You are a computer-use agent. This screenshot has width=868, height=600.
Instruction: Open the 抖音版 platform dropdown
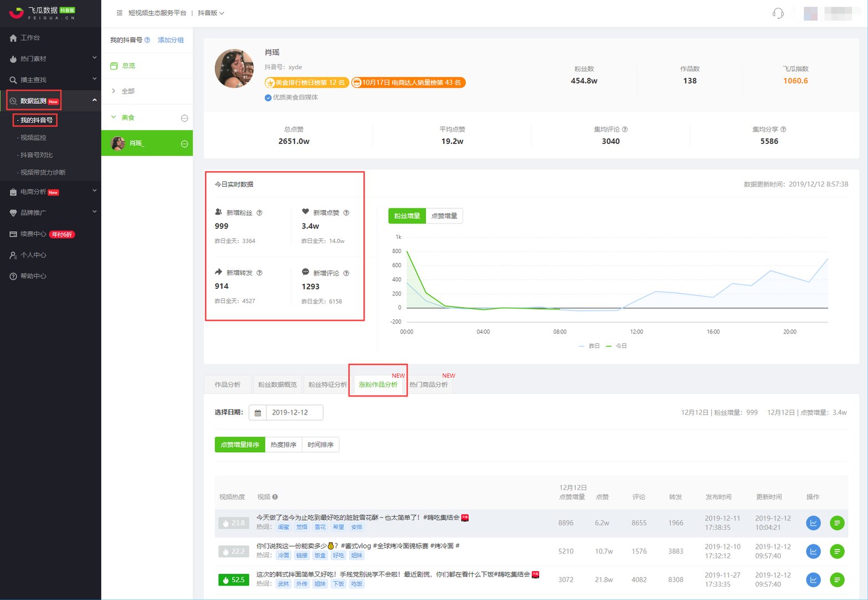point(211,13)
